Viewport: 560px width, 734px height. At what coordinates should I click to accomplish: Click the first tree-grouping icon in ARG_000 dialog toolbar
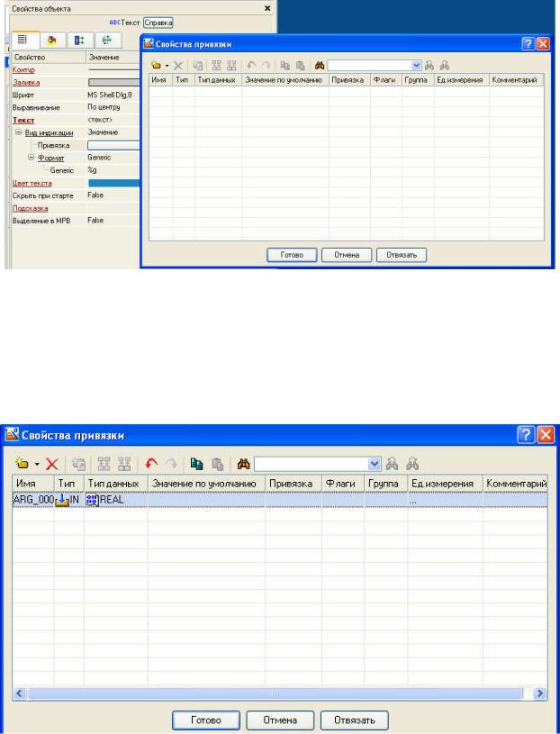[x=104, y=464]
